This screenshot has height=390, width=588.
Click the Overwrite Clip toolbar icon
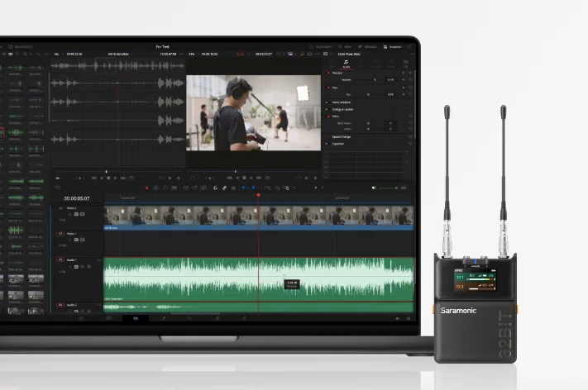click(194, 188)
